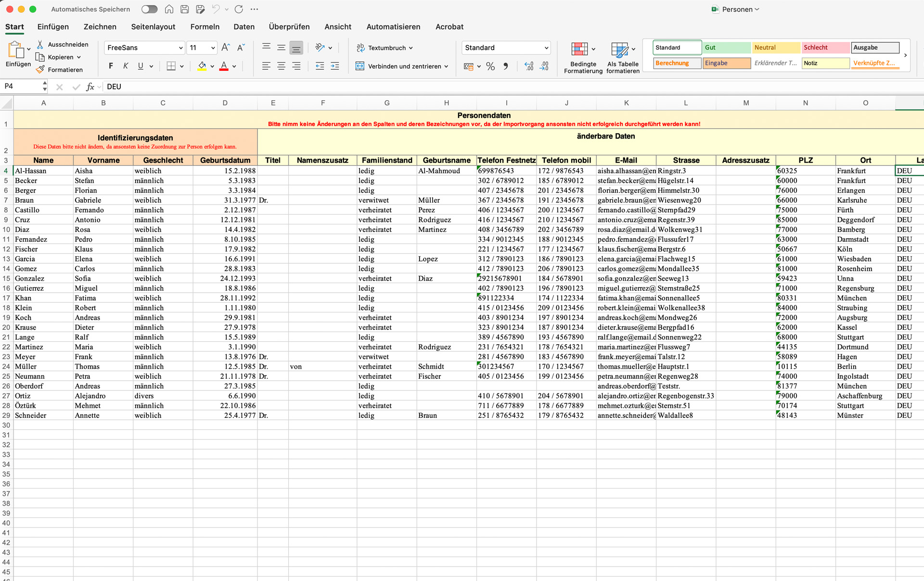
Task: Open Verbinden und zentrieren dropdown arrow
Action: click(x=446, y=66)
